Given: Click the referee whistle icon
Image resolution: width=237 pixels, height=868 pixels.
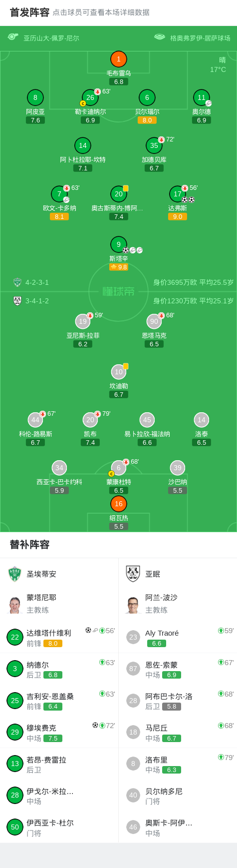Looking at the screenshot, I should (x=13, y=37).
